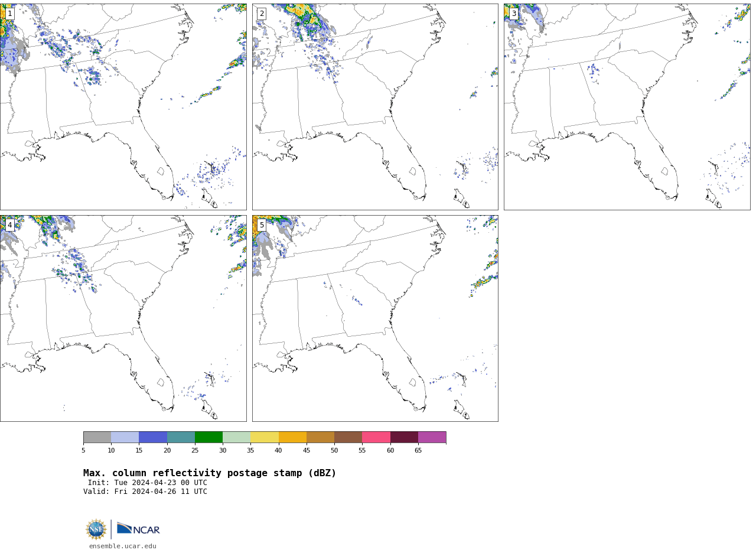Click the ensemble.ucar.edu text

123,547
